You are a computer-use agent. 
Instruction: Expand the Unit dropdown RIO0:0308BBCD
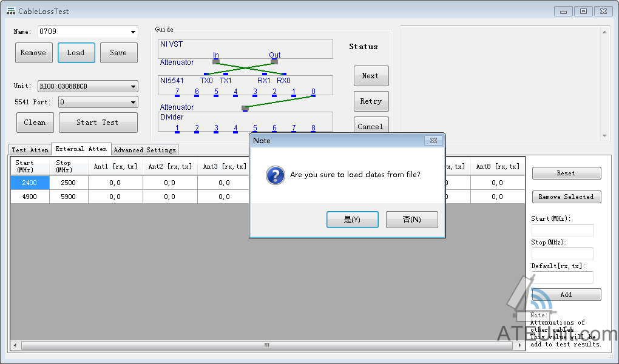click(x=133, y=87)
